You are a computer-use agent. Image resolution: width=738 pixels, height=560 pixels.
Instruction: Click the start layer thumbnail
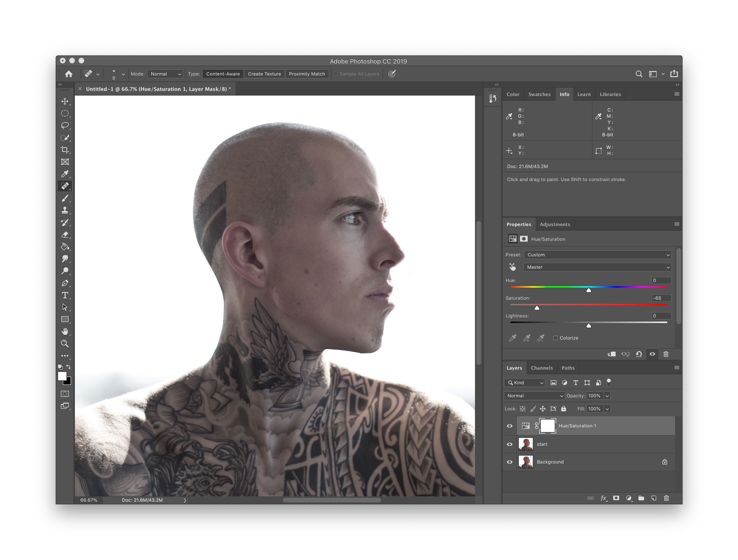click(526, 444)
